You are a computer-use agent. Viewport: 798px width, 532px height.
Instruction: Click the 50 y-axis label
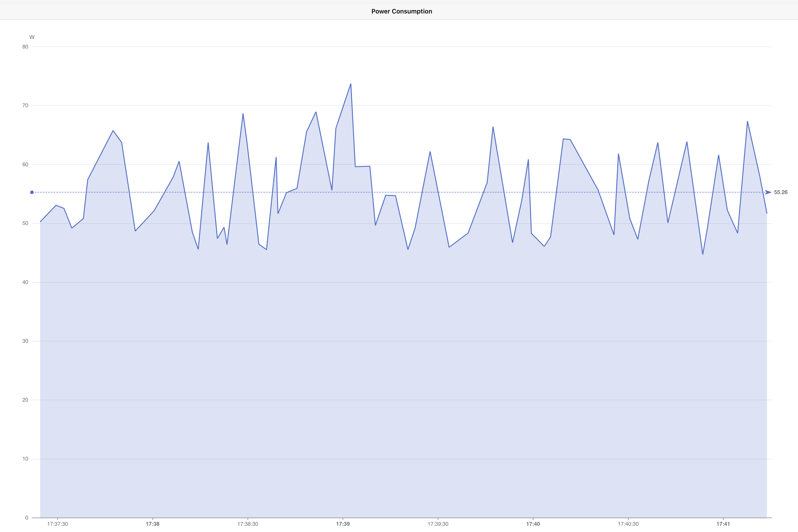(25, 223)
